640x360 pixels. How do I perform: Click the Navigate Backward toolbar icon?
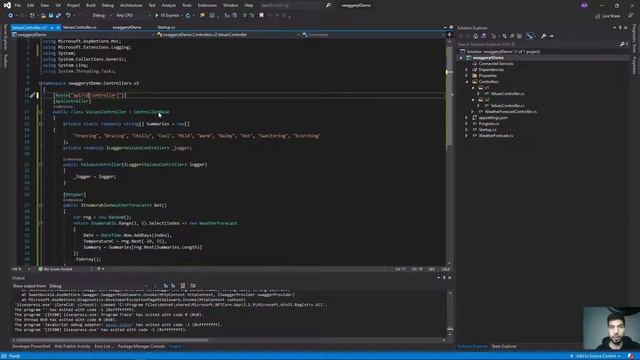[11, 16]
